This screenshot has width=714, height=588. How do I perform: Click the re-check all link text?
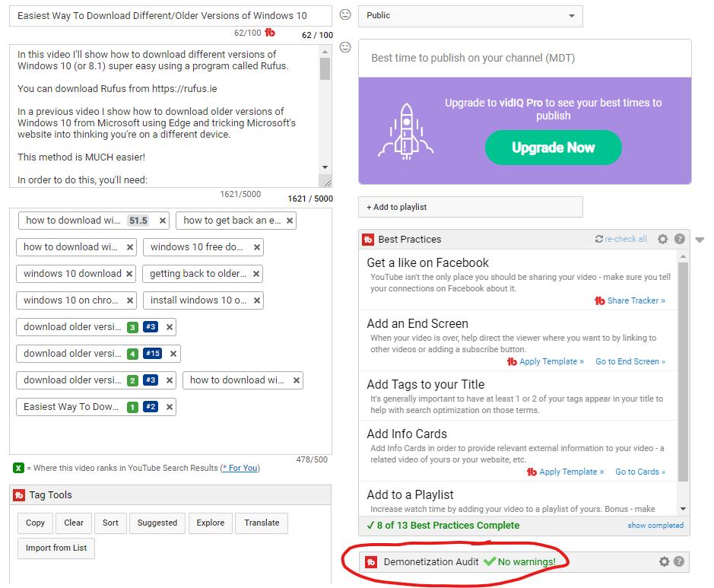point(626,239)
